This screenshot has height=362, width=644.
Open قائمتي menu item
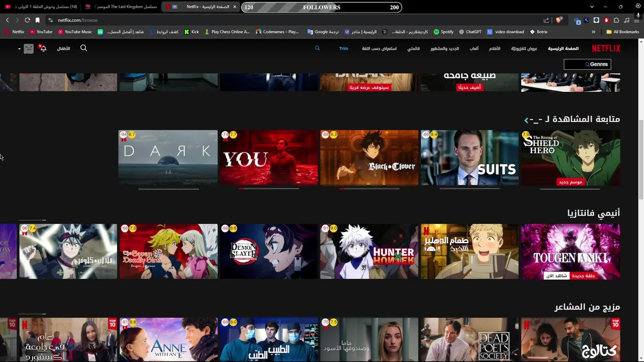pyautogui.click(x=414, y=48)
